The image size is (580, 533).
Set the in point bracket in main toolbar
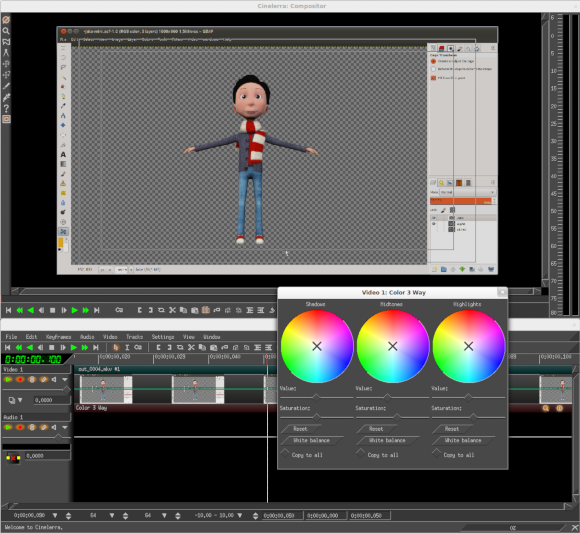[x=158, y=347]
